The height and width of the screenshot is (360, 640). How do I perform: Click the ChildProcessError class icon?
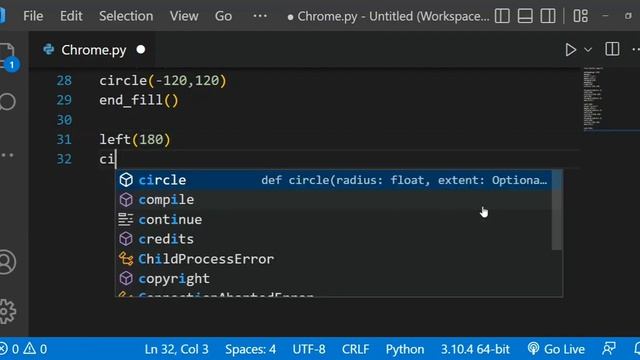(x=126, y=259)
